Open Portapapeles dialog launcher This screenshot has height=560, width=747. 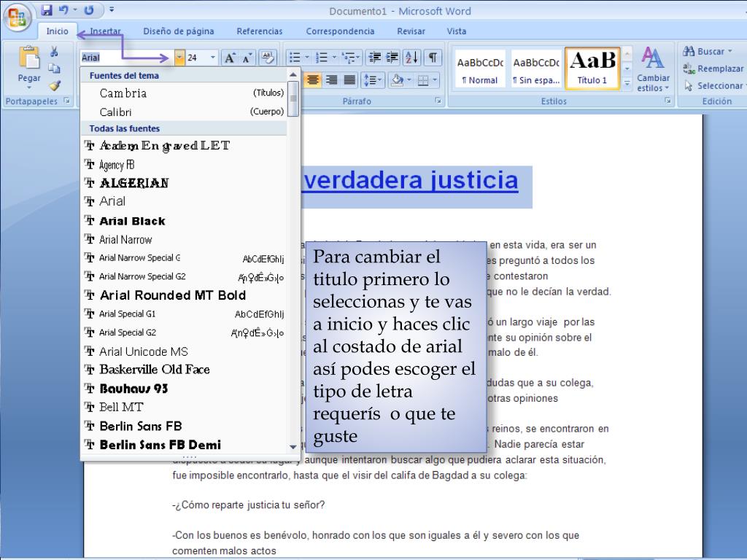pos(66,101)
